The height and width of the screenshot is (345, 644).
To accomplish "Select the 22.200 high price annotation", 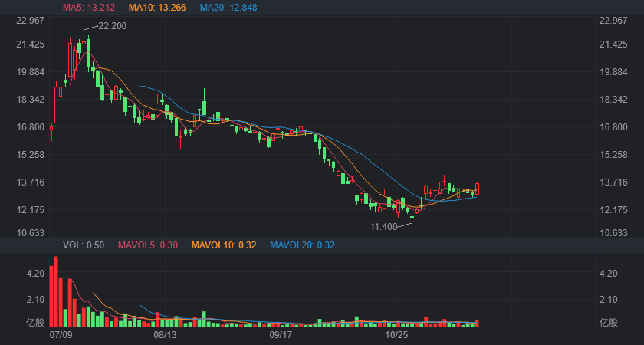I will tap(113, 26).
